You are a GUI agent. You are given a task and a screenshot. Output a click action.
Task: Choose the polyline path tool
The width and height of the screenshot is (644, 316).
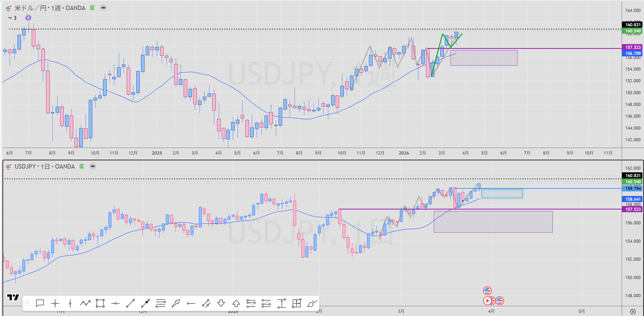(85, 303)
